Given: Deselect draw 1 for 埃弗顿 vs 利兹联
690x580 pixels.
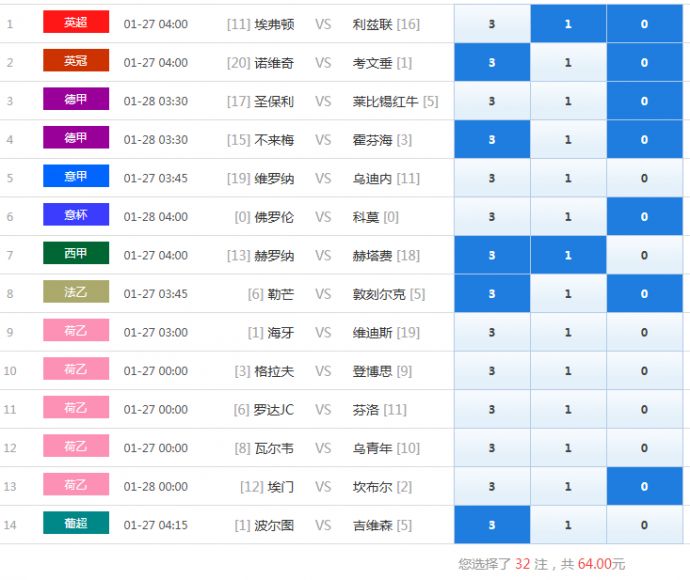Looking at the screenshot, I should click(x=568, y=24).
